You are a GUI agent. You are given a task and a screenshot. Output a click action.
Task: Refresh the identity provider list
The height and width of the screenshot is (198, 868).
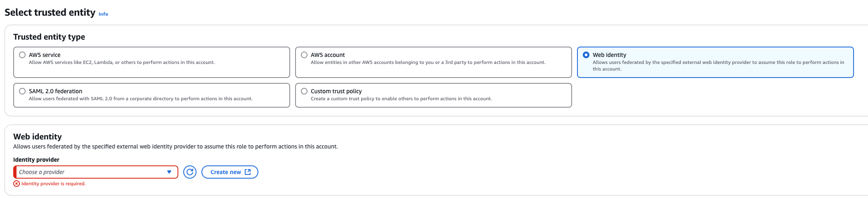coord(190,172)
